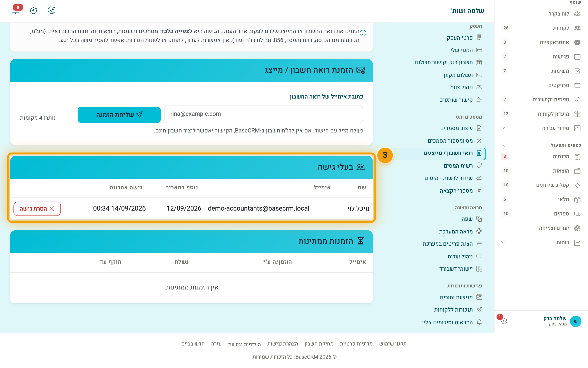Screen dimensions: 588x368
Task: Click the timer clock icon
Action: [33, 10]
